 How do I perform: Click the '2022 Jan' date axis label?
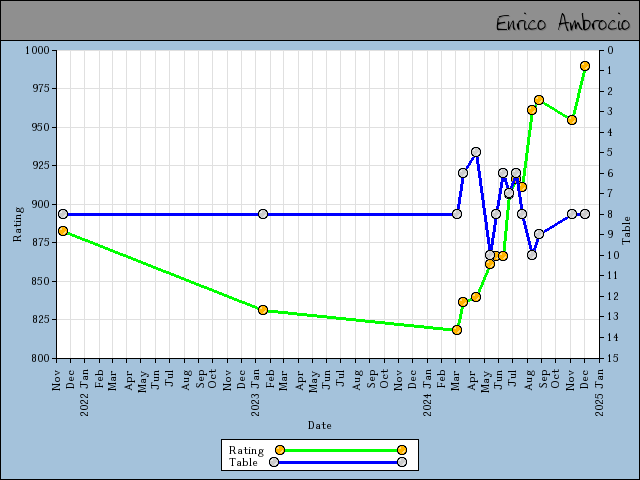click(x=84, y=392)
